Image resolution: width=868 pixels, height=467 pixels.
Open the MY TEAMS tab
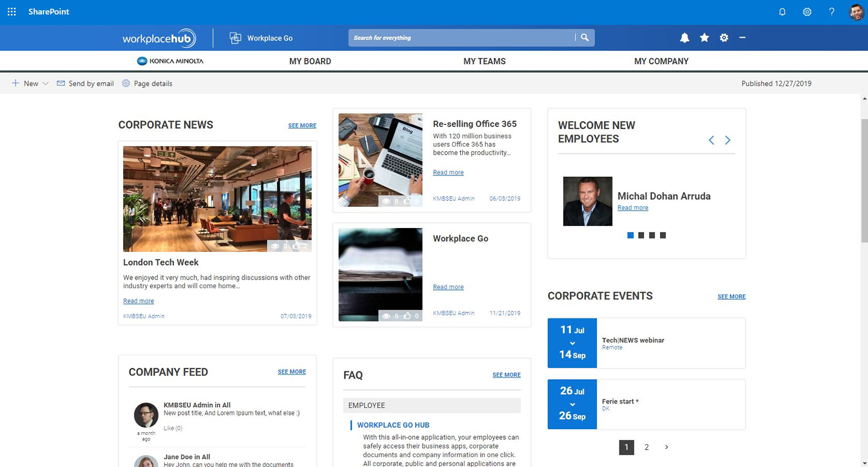(484, 61)
